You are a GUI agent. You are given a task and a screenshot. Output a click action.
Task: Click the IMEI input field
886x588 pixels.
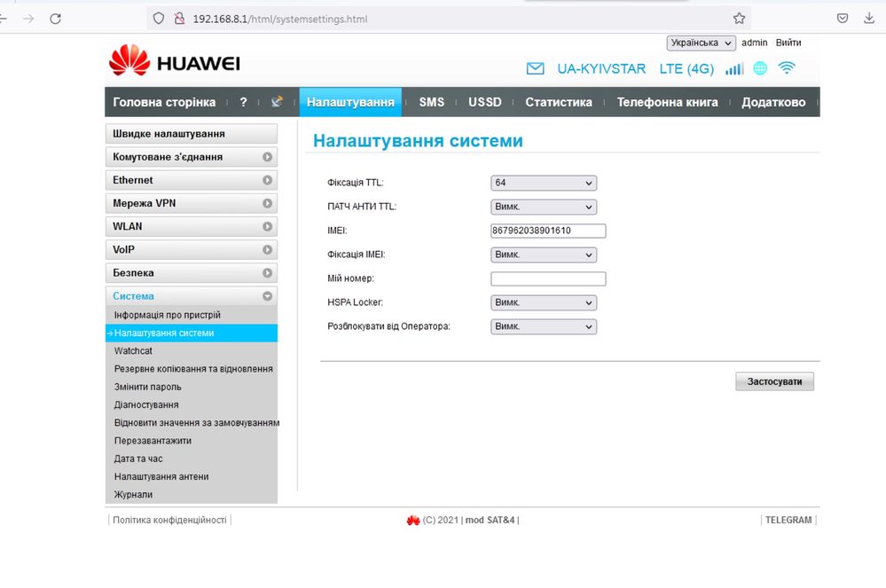[x=548, y=231]
